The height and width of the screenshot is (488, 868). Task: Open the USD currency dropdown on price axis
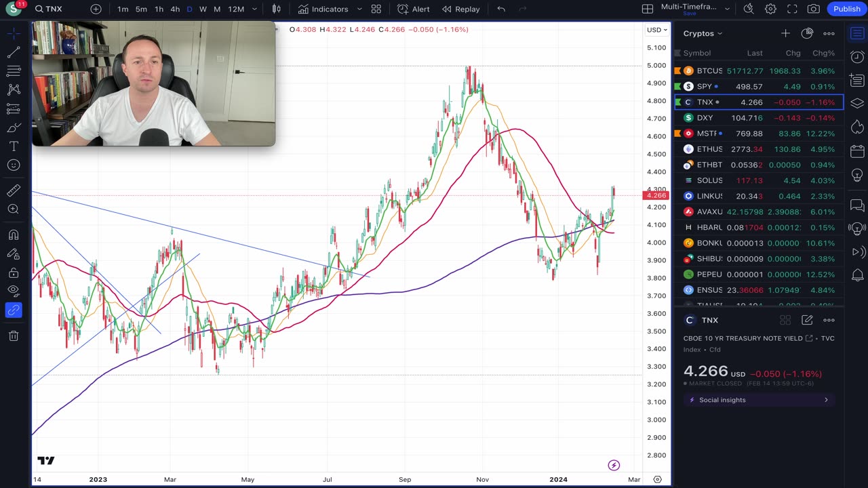(656, 30)
